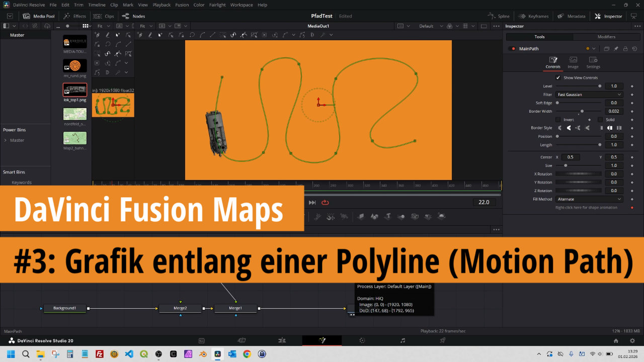Open the Spline editor panel

click(499, 16)
